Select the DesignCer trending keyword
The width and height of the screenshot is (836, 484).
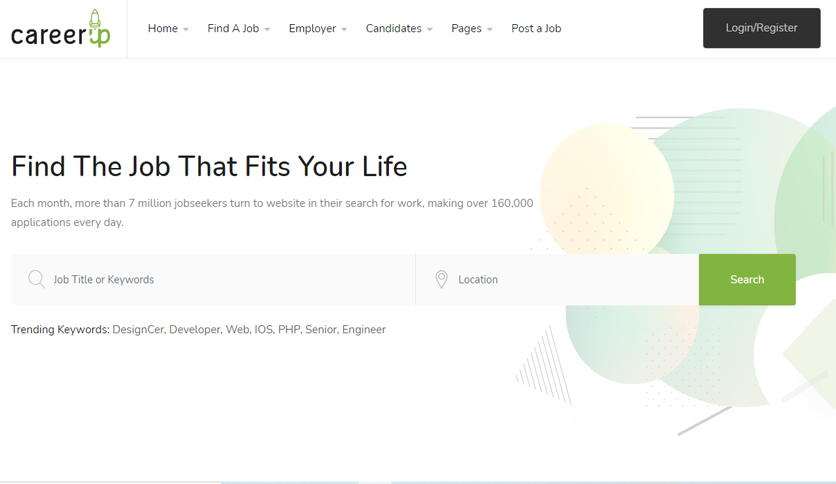coord(138,329)
